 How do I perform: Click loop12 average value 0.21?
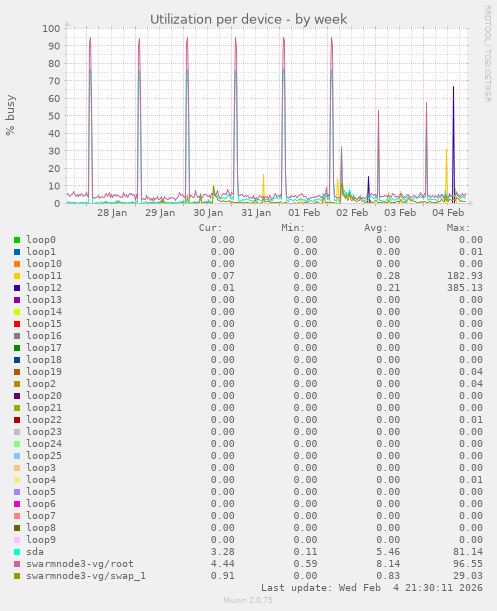pos(388,288)
